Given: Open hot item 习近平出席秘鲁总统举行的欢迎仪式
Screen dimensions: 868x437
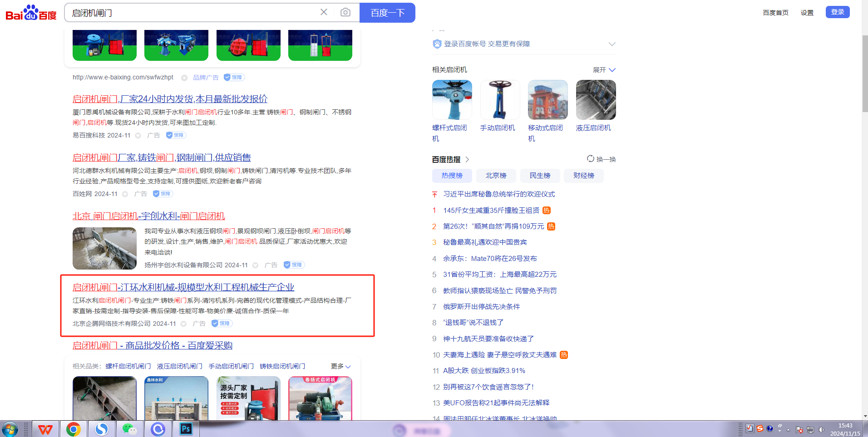Looking at the screenshot, I should pyautogui.click(x=499, y=194).
